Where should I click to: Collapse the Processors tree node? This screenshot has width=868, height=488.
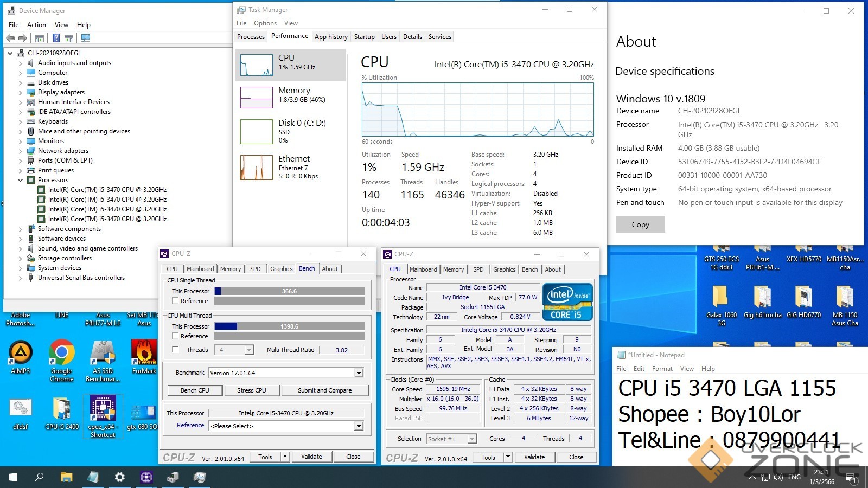pyautogui.click(x=21, y=180)
